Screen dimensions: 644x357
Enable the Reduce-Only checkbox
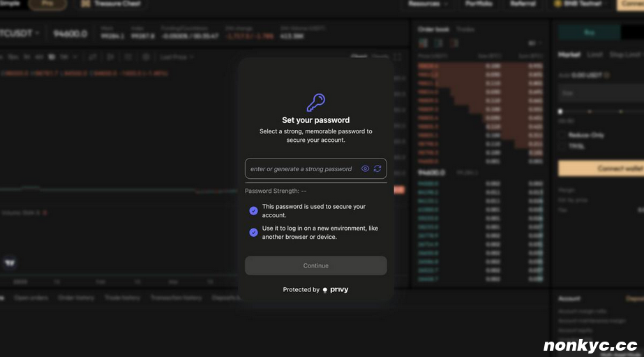pos(562,136)
